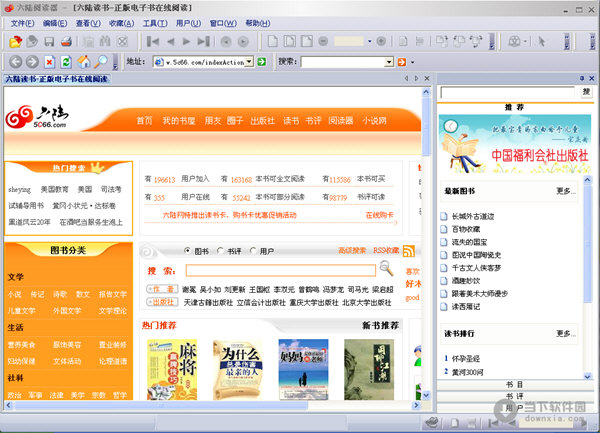Select the 用户 radio button
Image resolution: width=600 pixels, height=433 pixels.
click(x=253, y=251)
